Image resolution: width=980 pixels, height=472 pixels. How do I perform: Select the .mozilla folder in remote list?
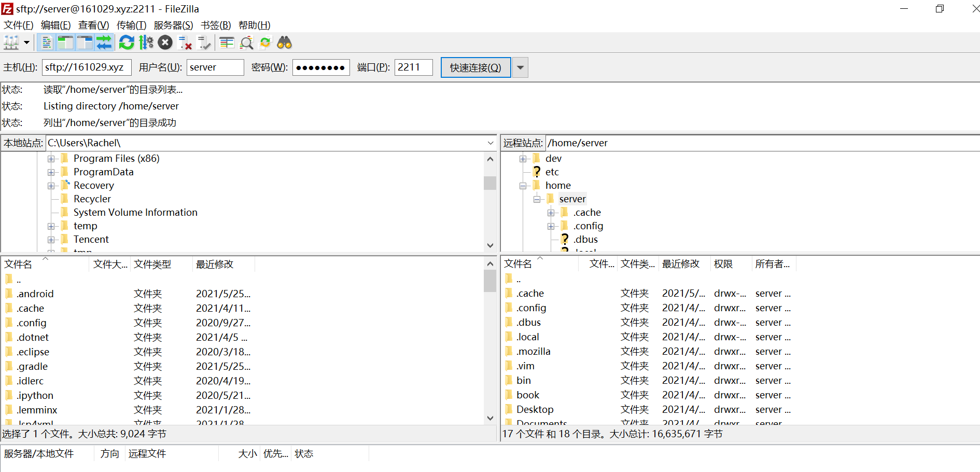[x=533, y=351]
